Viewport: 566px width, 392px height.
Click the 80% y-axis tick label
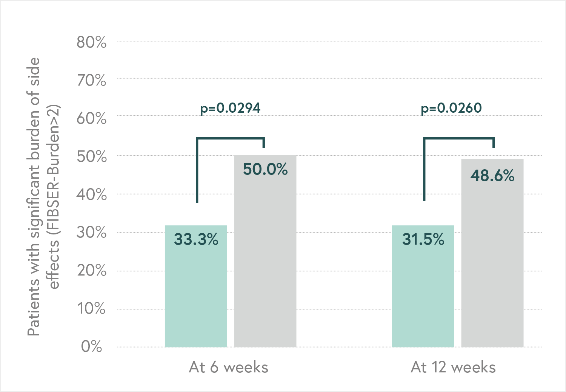pos(92,42)
